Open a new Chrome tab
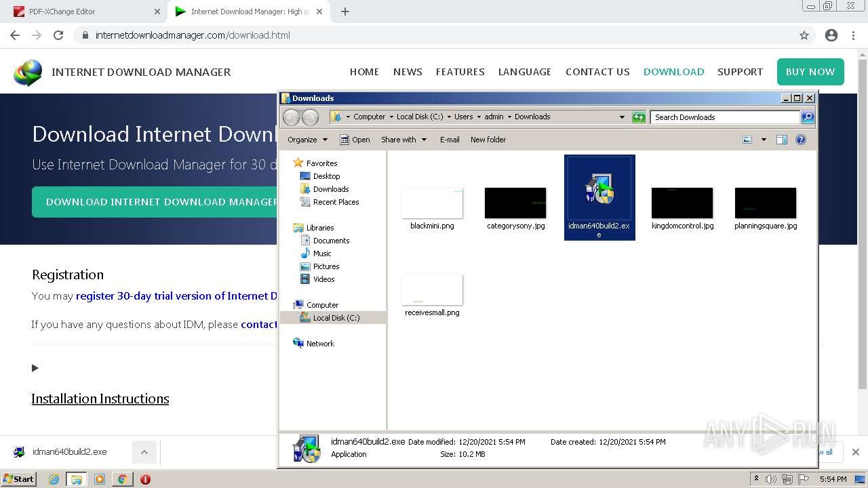Image resolution: width=868 pixels, height=488 pixels. pos(345,12)
